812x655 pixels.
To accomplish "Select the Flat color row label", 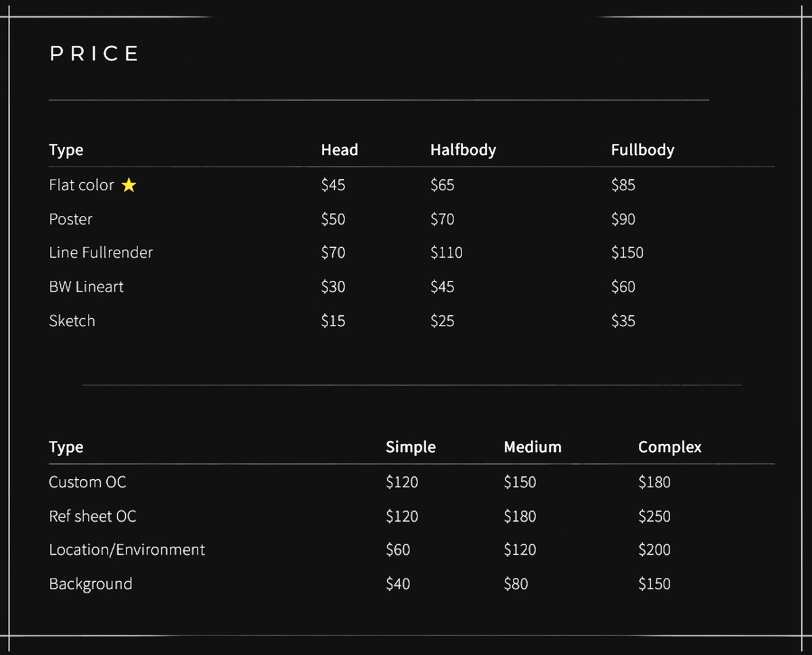I will pyautogui.click(x=81, y=185).
